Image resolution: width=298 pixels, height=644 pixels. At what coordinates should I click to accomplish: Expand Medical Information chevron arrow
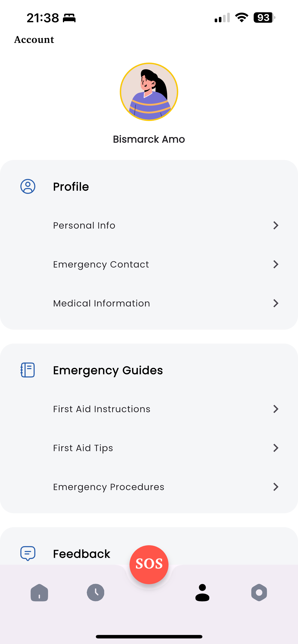(x=276, y=303)
